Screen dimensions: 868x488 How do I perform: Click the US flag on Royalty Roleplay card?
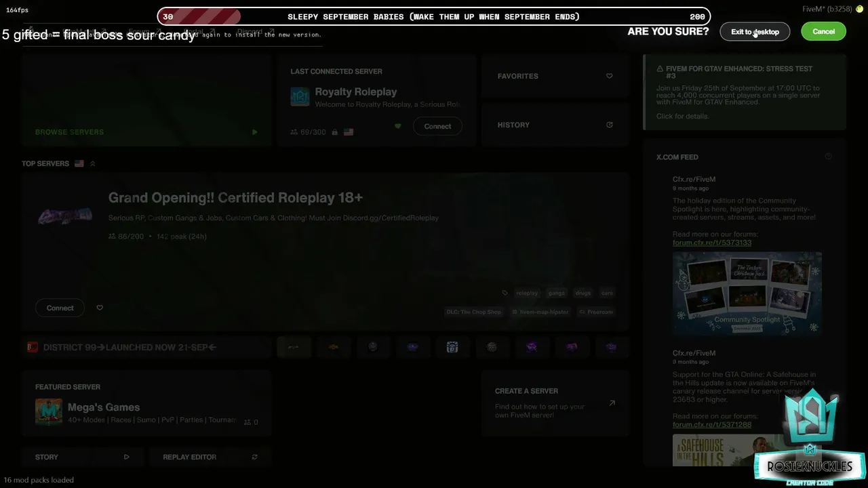[x=349, y=132]
